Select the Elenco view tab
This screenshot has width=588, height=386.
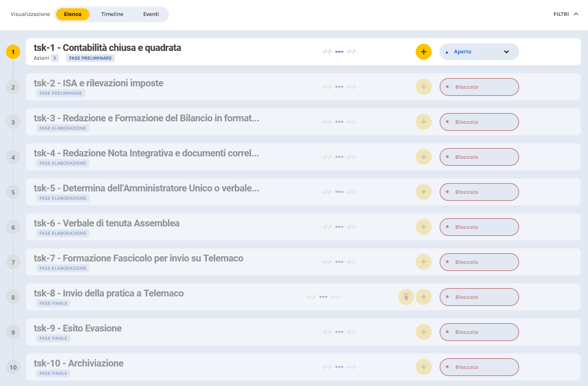pos(72,14)
